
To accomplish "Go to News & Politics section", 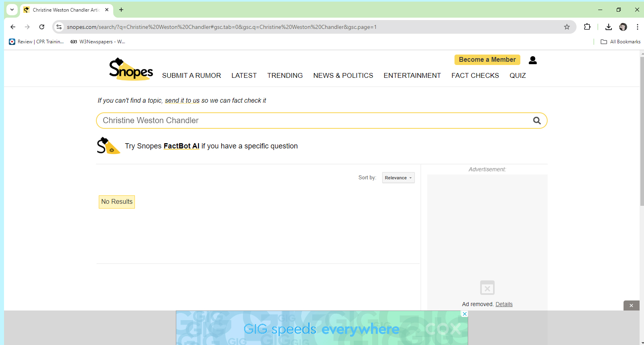I will coord(343,75).
